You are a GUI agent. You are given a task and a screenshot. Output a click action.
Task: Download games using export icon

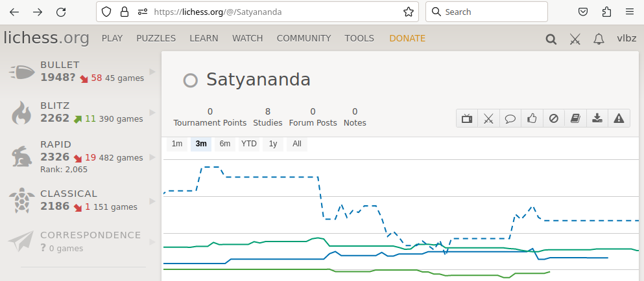[x=597, y=118]
